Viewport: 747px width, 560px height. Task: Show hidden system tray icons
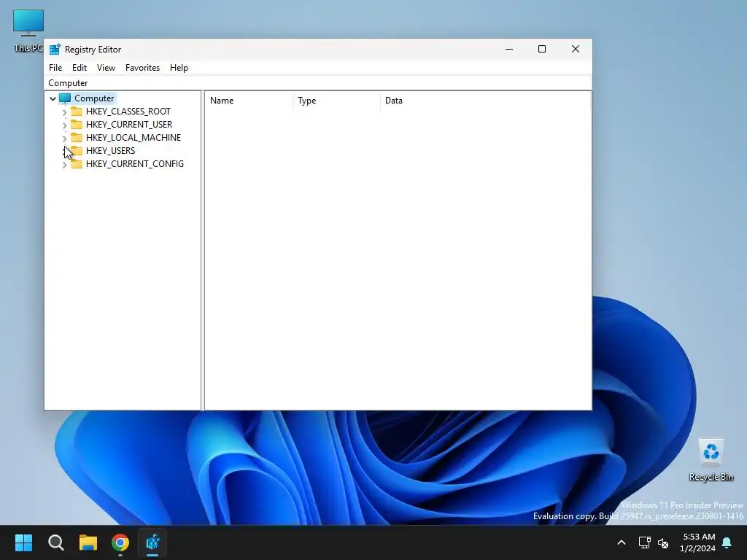click(622, 542)
